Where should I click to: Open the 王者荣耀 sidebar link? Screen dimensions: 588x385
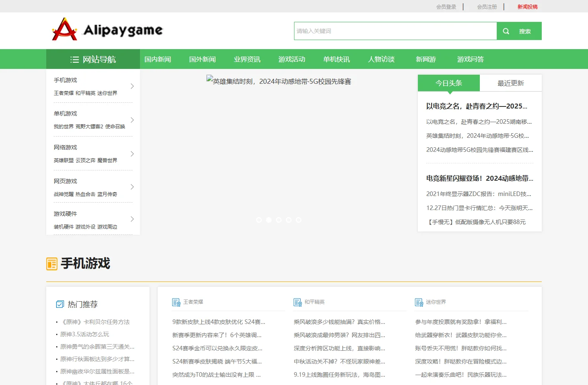(64, 93)
